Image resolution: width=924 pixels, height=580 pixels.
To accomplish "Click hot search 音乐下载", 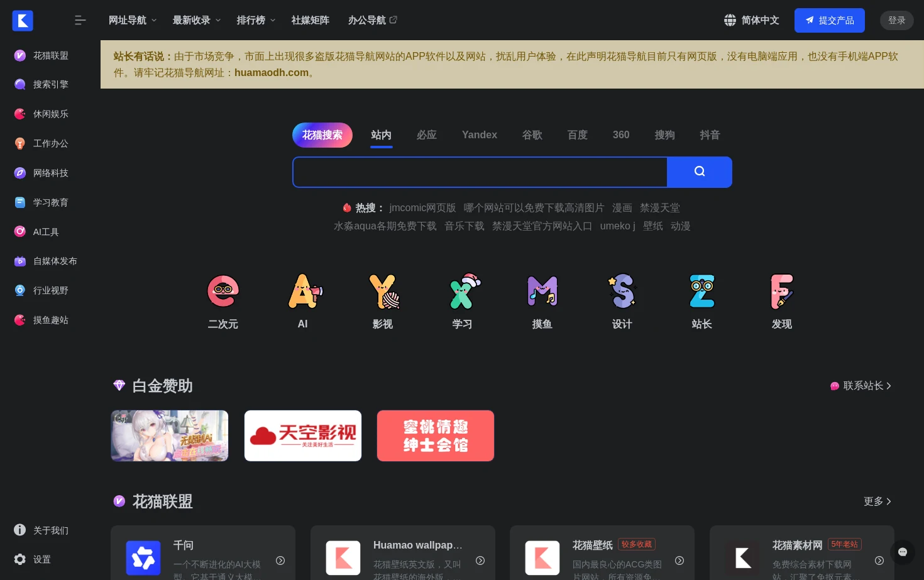I will coord(465,226).
